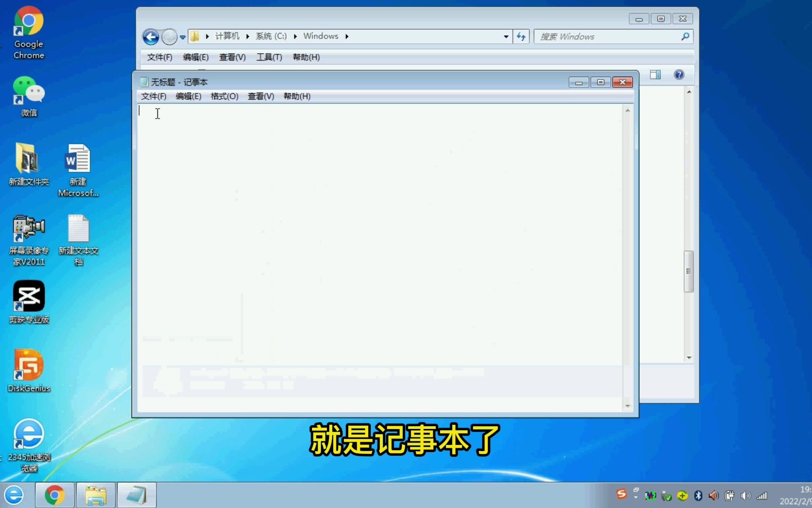This screenshot has width=812, height=508.
Task: Click the Explorer refresh button
Action: [521, 36]
